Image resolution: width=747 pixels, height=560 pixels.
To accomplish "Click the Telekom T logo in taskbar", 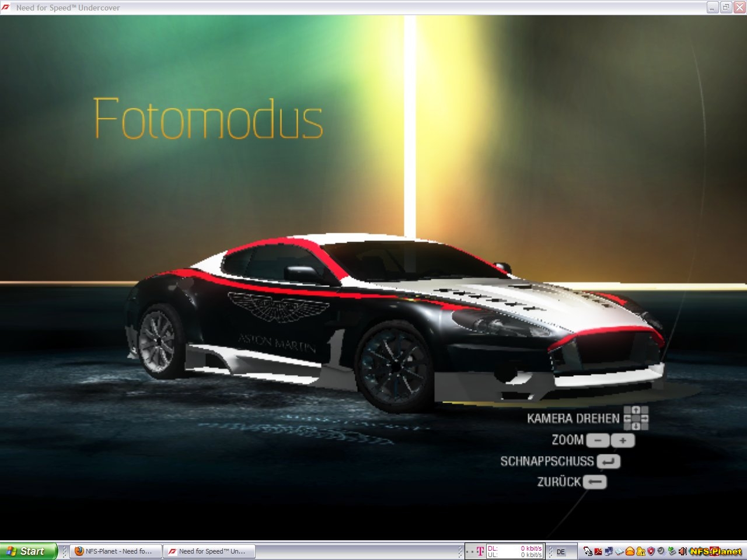I will (480, 551).
